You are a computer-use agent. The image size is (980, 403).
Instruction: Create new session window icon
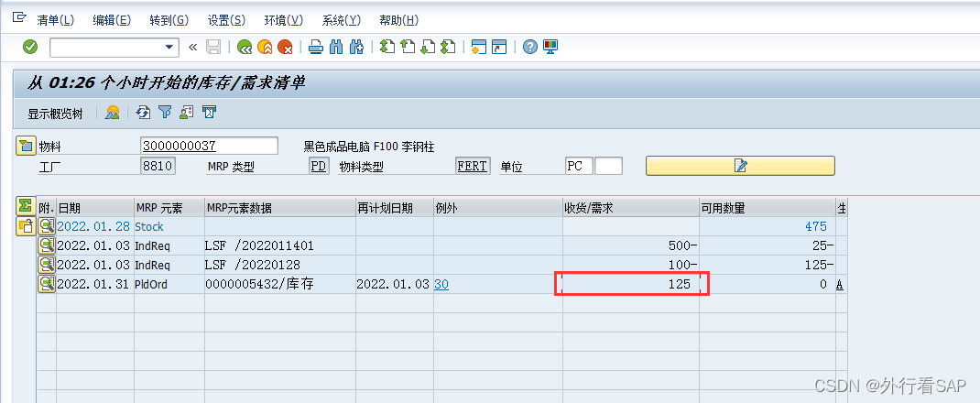click(x=479, y=47)
